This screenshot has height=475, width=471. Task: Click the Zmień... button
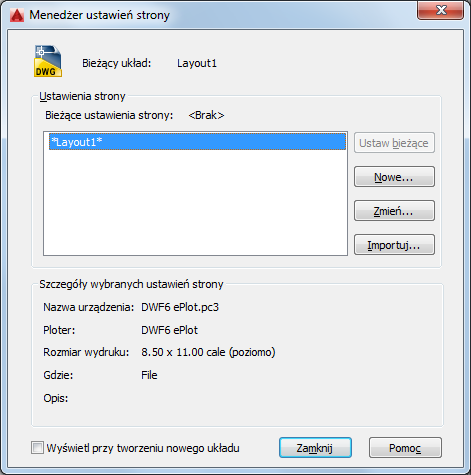[x=394, y=211]
